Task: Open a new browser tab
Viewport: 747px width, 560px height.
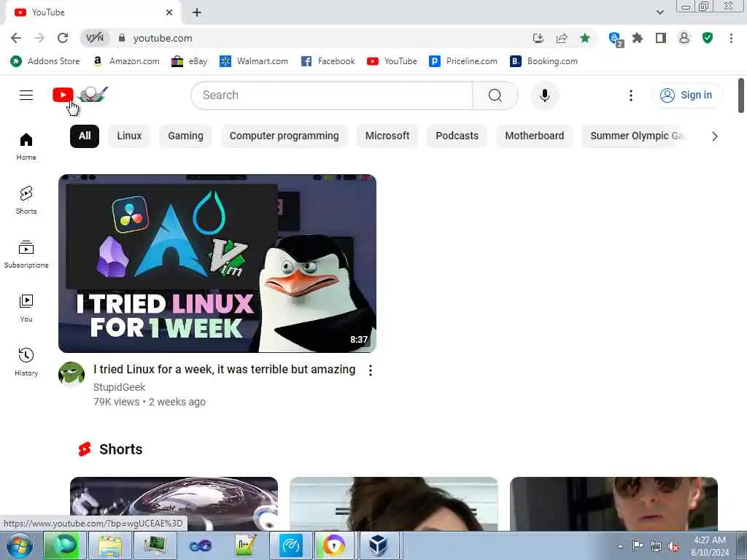Action: click(197, 12)
